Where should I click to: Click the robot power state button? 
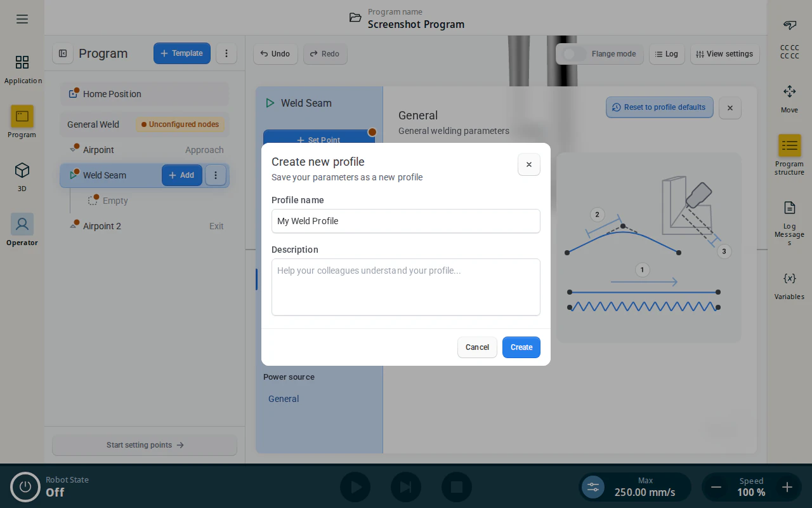[x=25, y=487]
